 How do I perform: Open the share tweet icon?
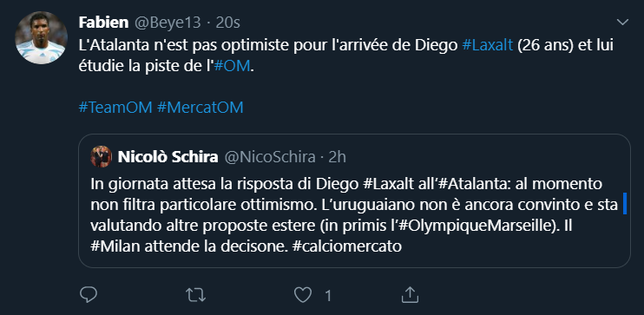tap(409, 295)
